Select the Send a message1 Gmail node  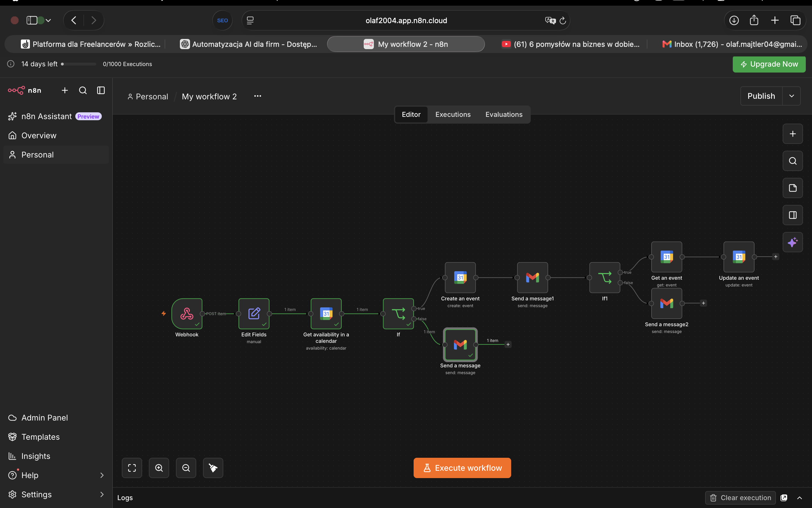click(533, 277)
